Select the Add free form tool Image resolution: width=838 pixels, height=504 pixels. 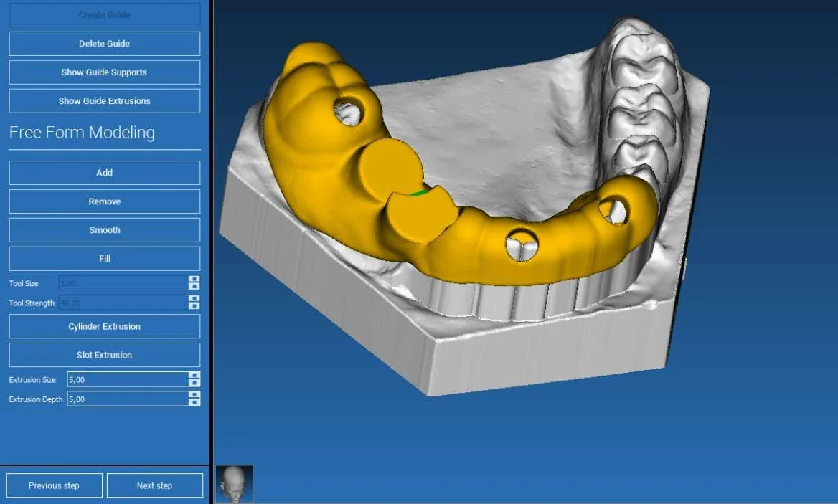[x=105, y=173]
